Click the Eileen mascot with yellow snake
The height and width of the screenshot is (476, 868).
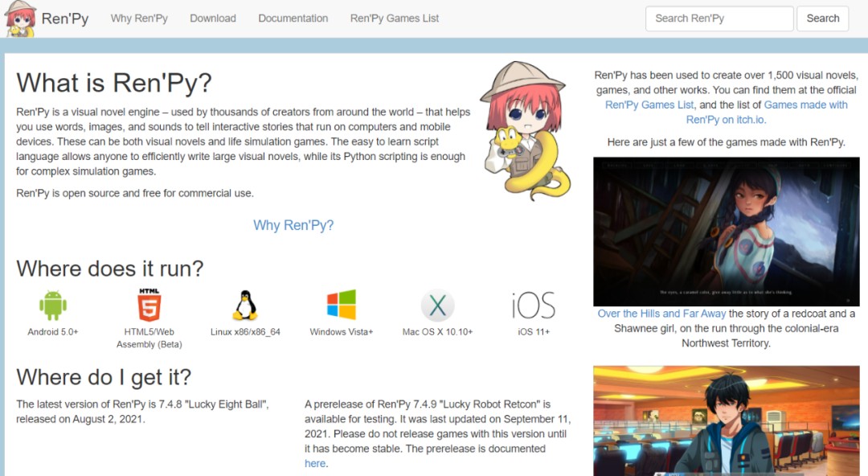[526, 131]
